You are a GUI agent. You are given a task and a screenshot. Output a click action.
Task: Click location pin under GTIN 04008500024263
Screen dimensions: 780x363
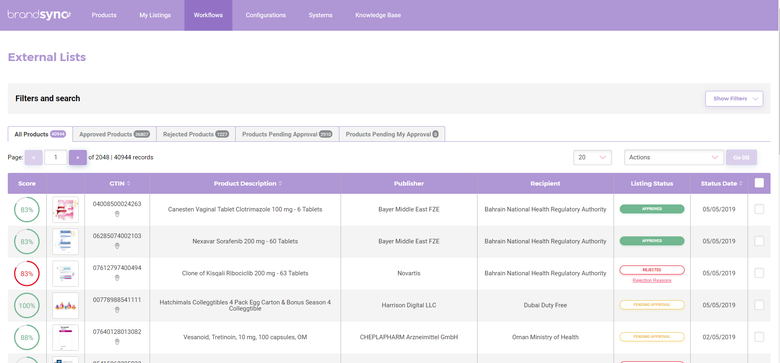click(117, 214)
